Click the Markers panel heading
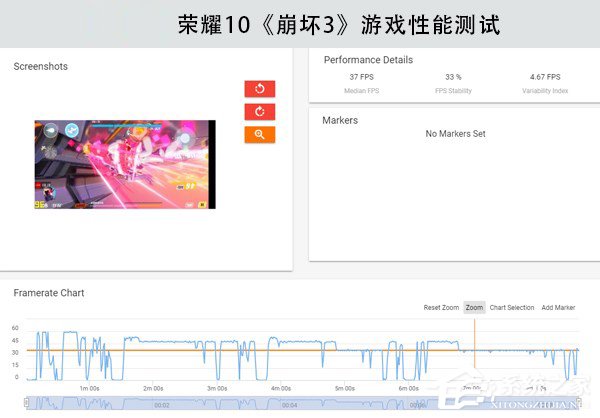The height and width of the screenshot is (418, 600). point(340,120)
